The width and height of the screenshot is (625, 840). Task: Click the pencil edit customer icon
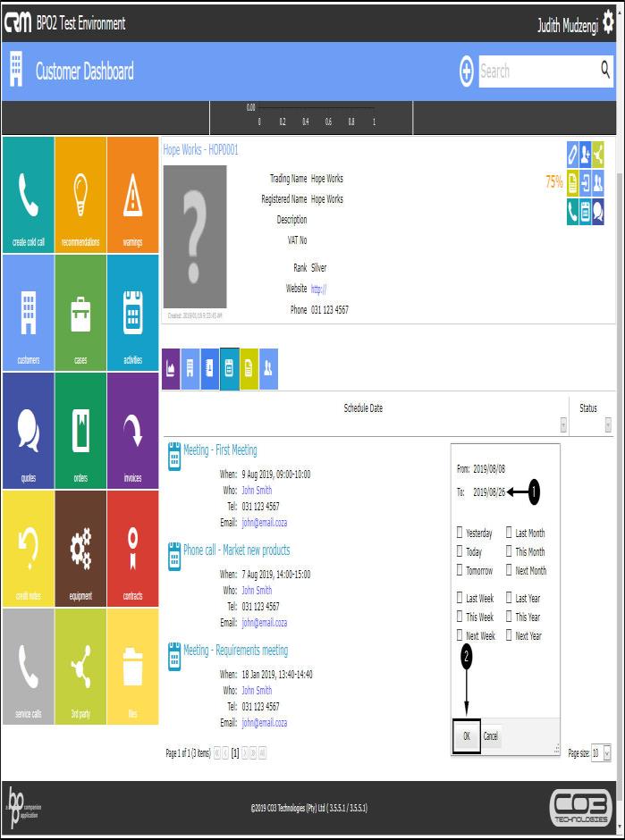coord(572,155)
